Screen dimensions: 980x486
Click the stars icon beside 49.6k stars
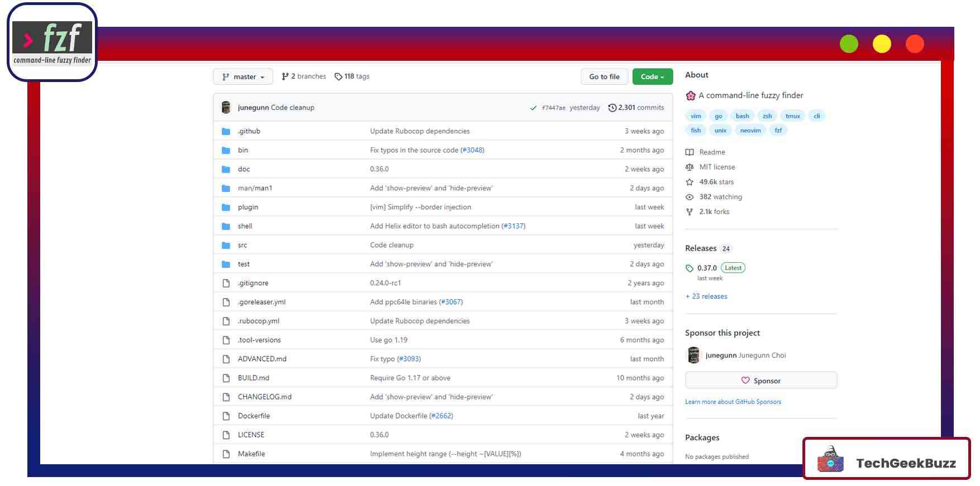pyautogui.click(x=690, y=182)
